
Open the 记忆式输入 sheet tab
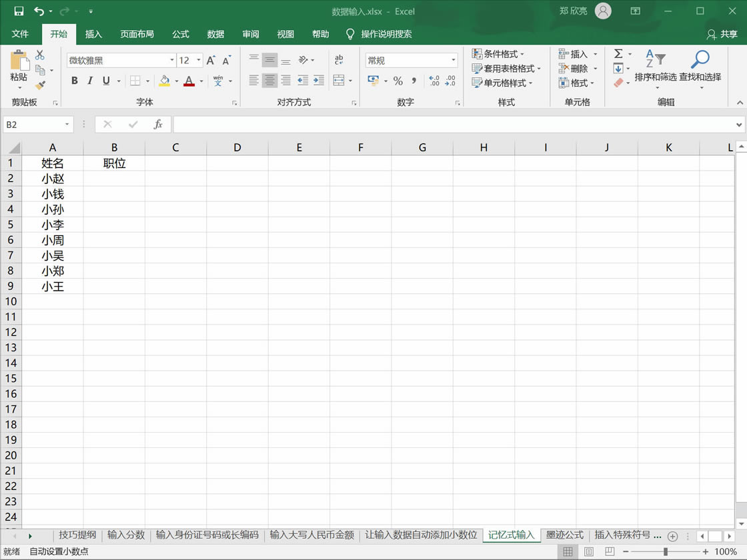click(511, 535)
